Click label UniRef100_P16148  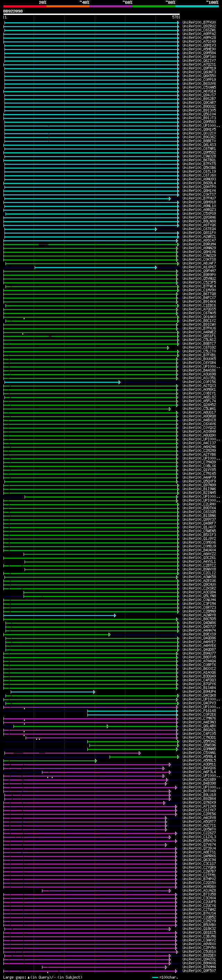coord(199,711)
